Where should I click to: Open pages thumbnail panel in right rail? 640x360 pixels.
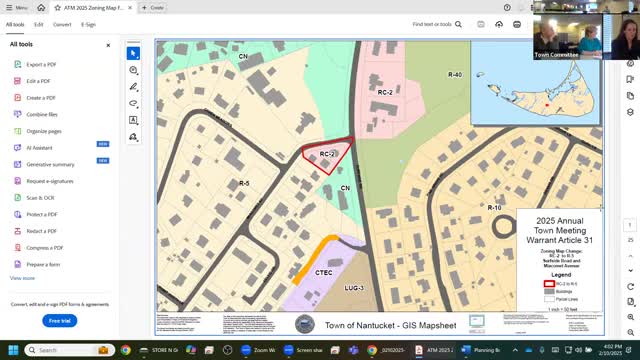(630, 96)
